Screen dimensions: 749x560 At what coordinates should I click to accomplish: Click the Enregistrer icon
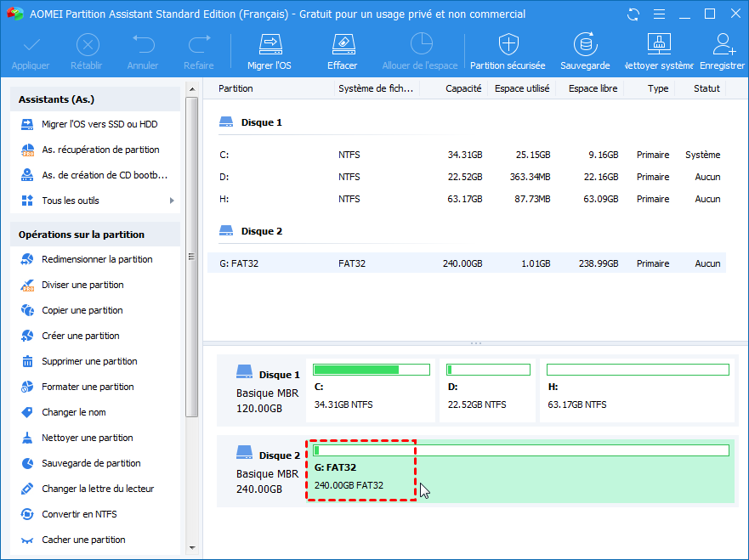point(723,45)
